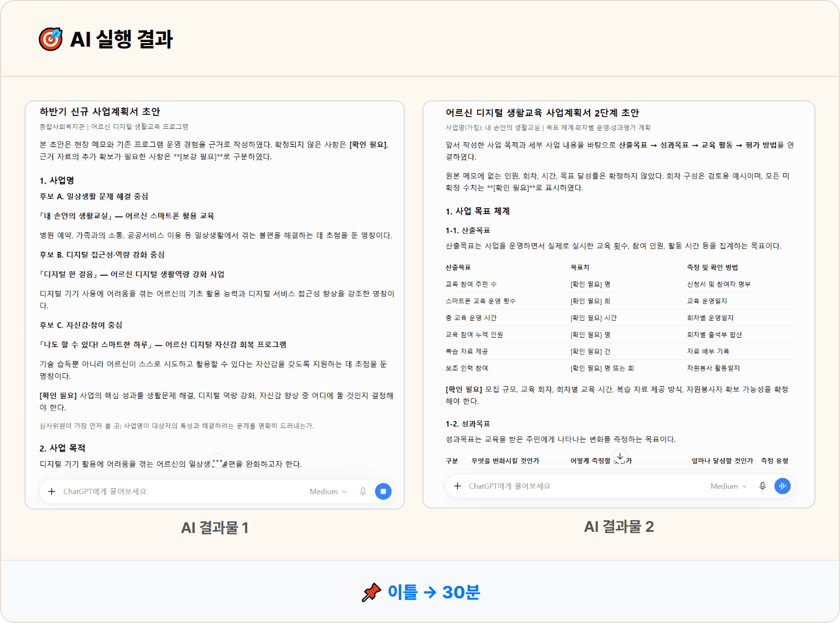Click three-dot loading indicator in left panel
Viewport: 840px width, 624px height.
tap(217, 461)
